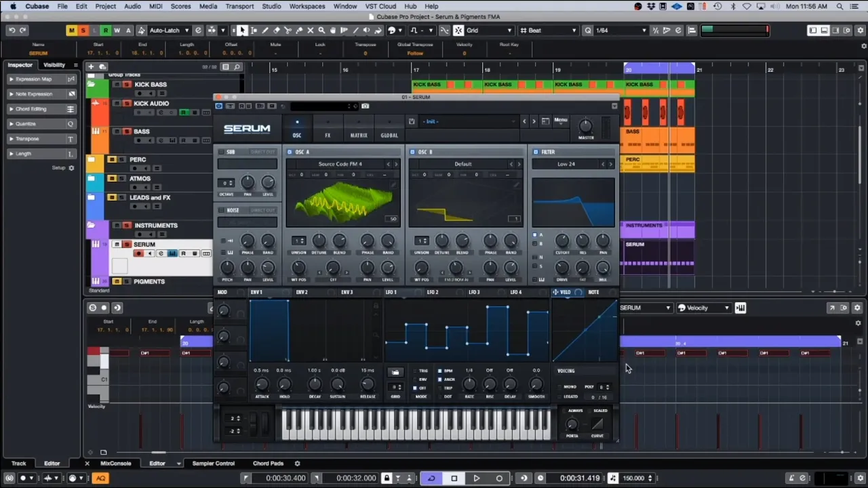Enable MONO voicing checkbox
This screenshot has width=868, height=488.
[559, 386]
